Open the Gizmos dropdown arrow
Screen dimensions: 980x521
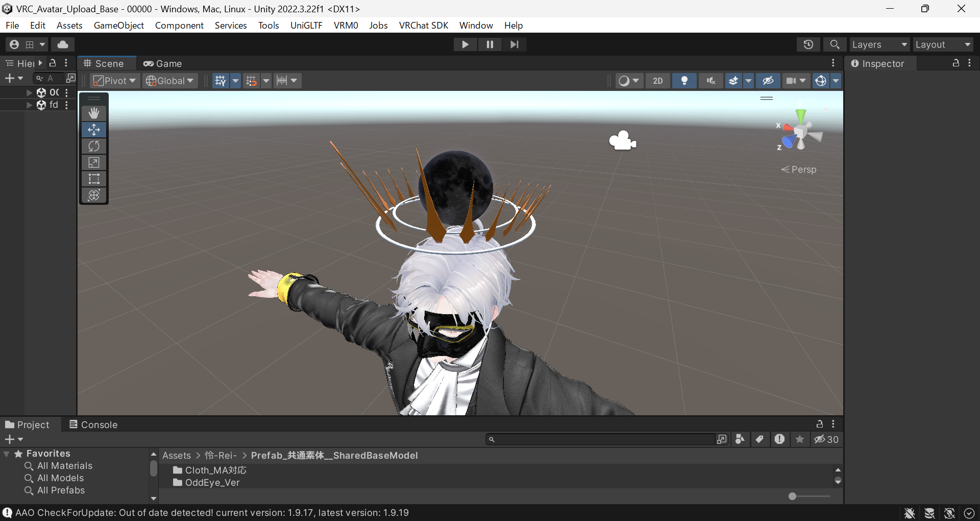point(836,81)
